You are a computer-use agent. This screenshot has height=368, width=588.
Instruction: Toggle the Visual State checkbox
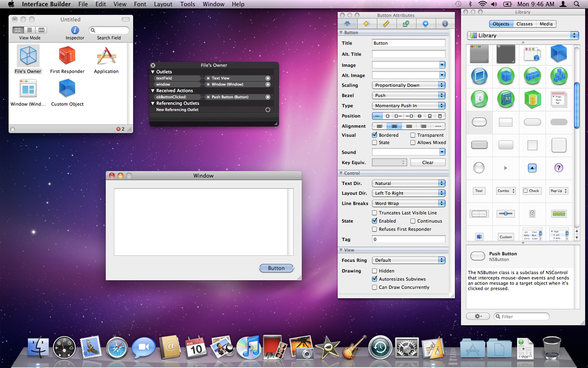tap(375, 142)
